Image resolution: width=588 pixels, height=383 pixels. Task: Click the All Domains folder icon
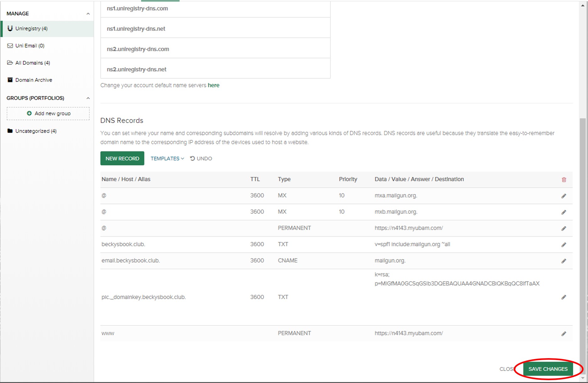point(10,63)
